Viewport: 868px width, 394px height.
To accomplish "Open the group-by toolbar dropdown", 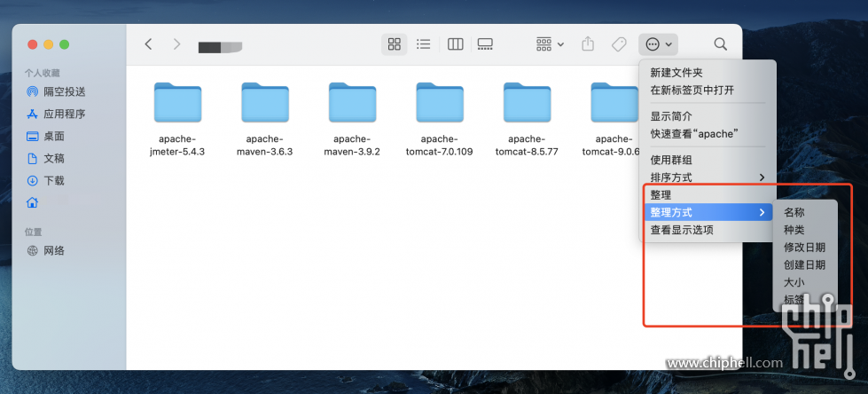I will click(x=550, y=44).
